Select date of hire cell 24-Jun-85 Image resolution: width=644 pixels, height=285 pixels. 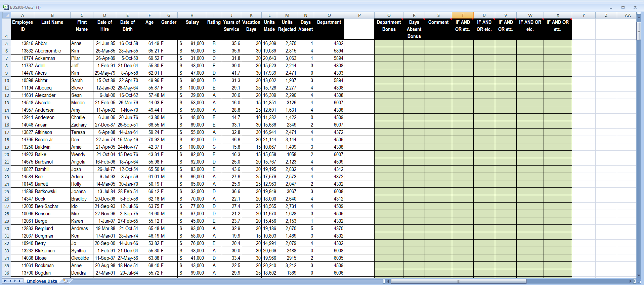point(104,43)
